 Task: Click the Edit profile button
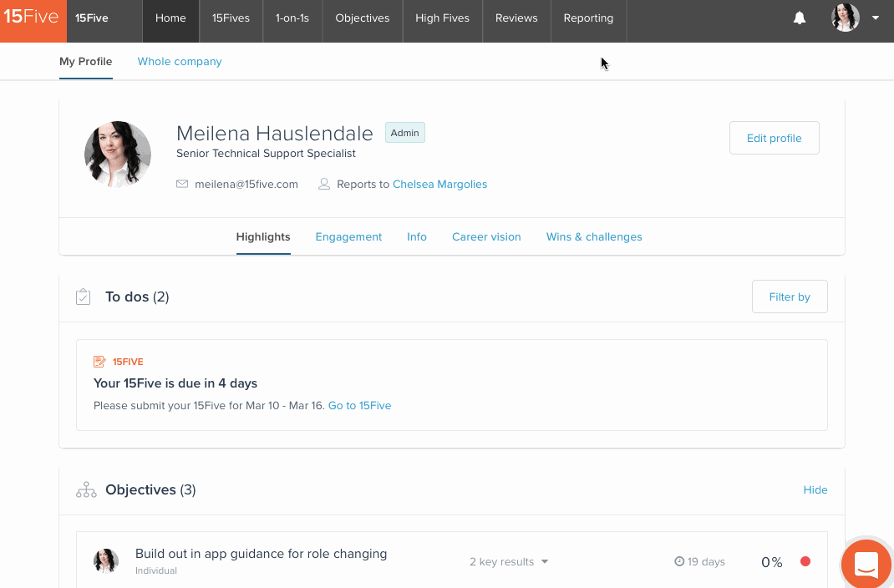775,138
